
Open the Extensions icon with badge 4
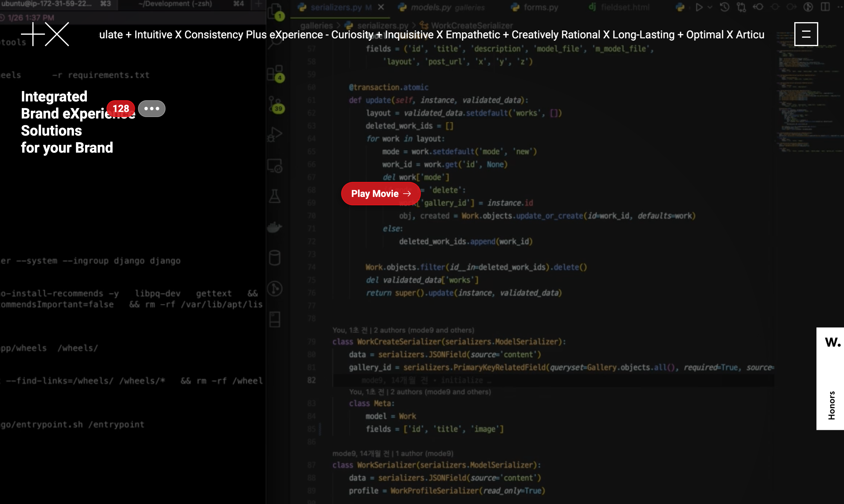(275, 73)
